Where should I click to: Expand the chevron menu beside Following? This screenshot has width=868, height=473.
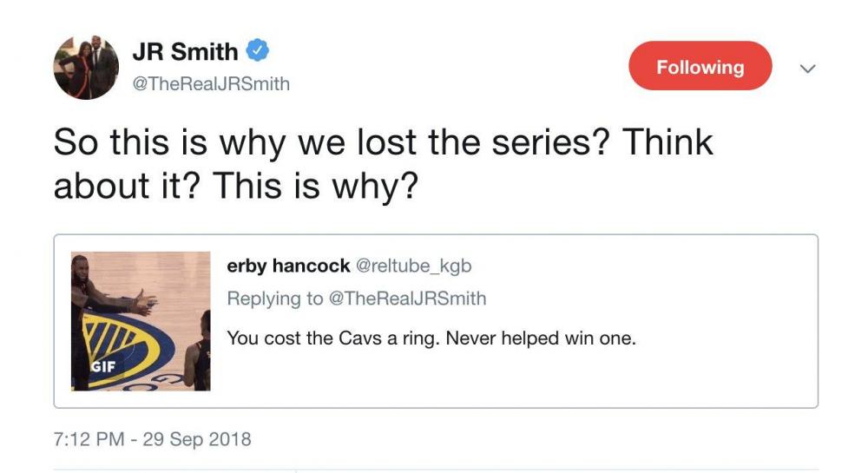pos(806,68)
